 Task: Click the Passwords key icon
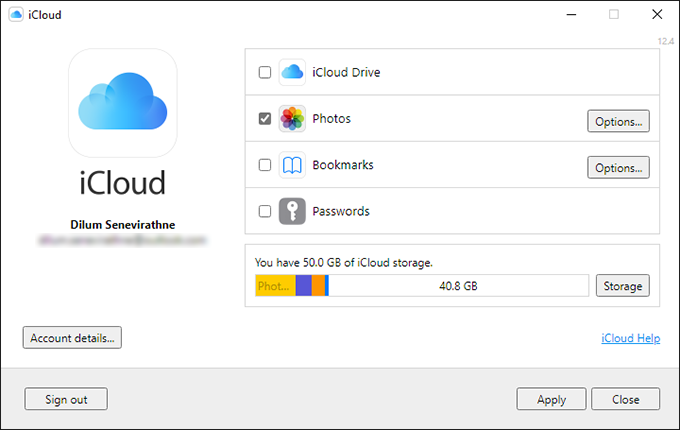[x=292, y=211]
